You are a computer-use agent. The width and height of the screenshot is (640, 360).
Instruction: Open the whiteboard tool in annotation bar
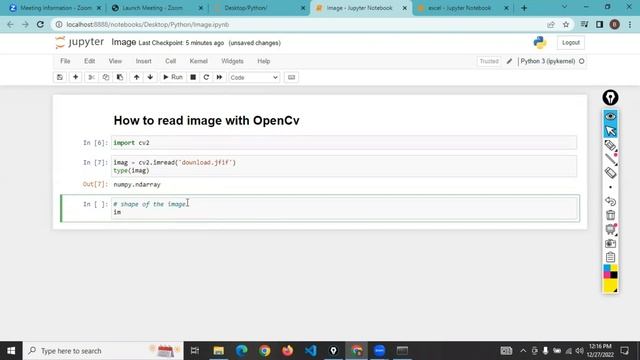(610, 229)
